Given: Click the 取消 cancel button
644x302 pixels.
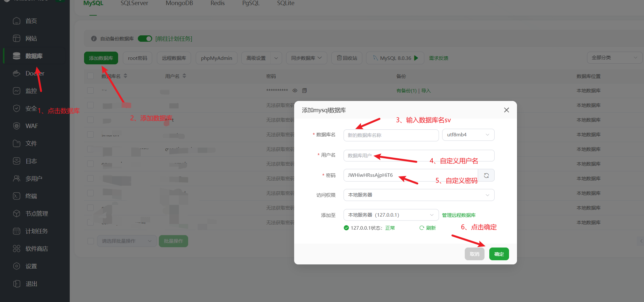Looking at the screenshot, I should pyautogui.click(x=474, y=254).
